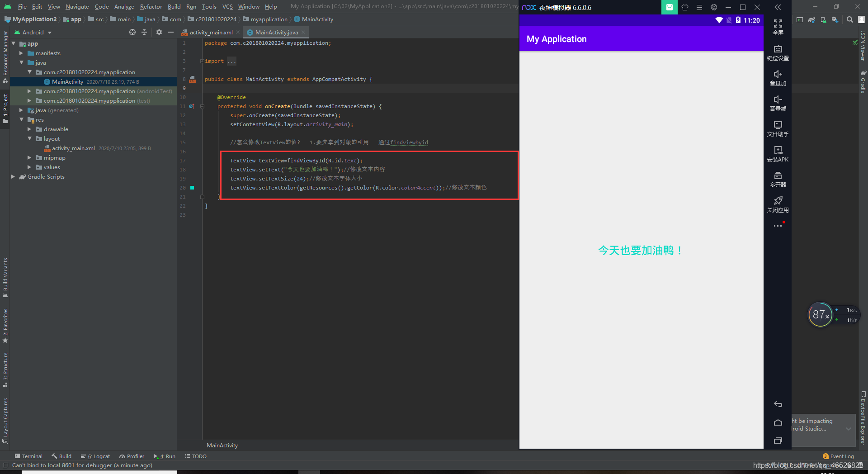Viewport: 868px width, 474px height.
Task: Click override gutter icon on line 11
Action: (191, 106)
